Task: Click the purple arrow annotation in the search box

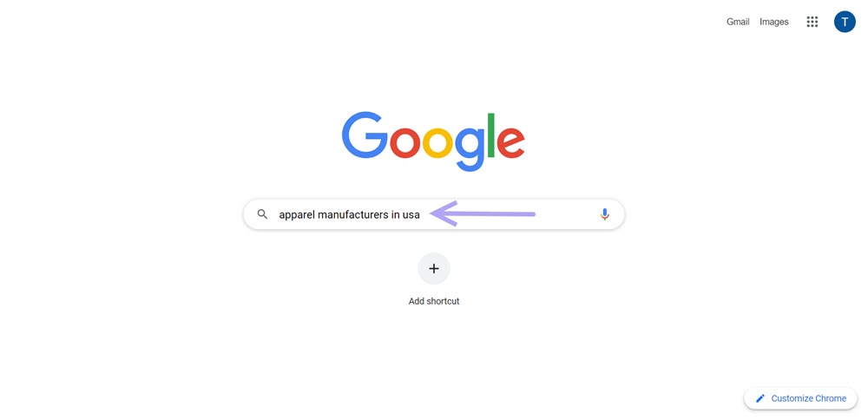Action: 483,213
